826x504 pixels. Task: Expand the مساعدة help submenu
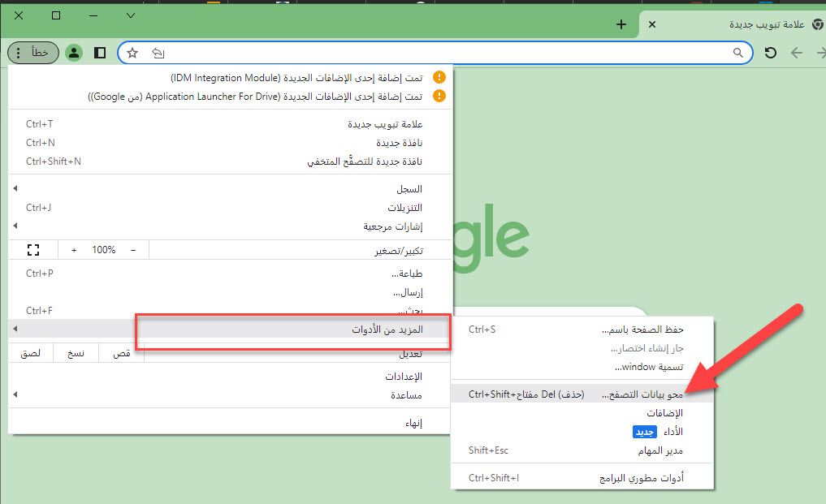(230, 395)
